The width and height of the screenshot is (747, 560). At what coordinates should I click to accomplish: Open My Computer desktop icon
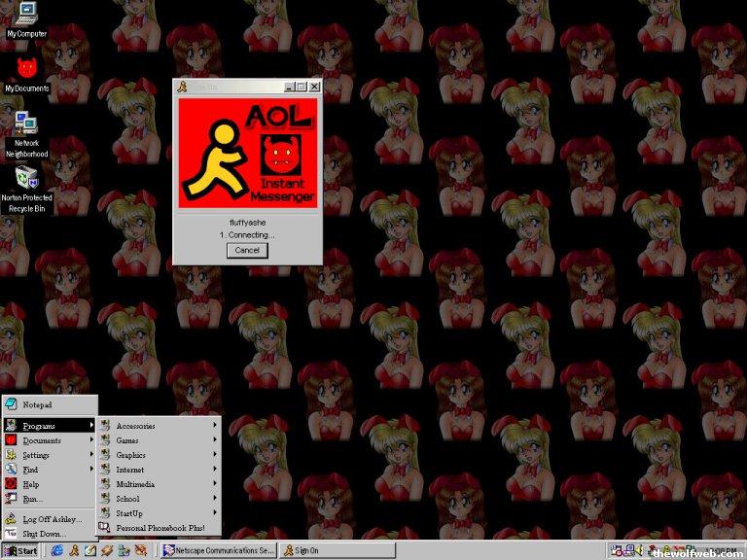(26, 15)
